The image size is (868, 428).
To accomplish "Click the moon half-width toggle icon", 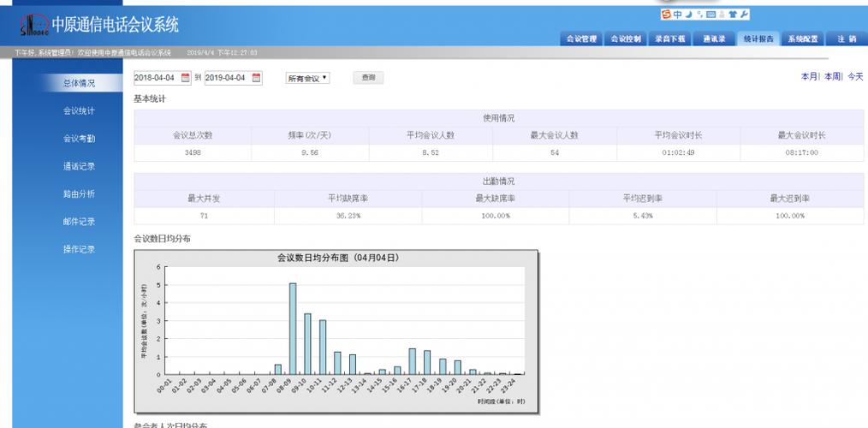I will [689, 15].
